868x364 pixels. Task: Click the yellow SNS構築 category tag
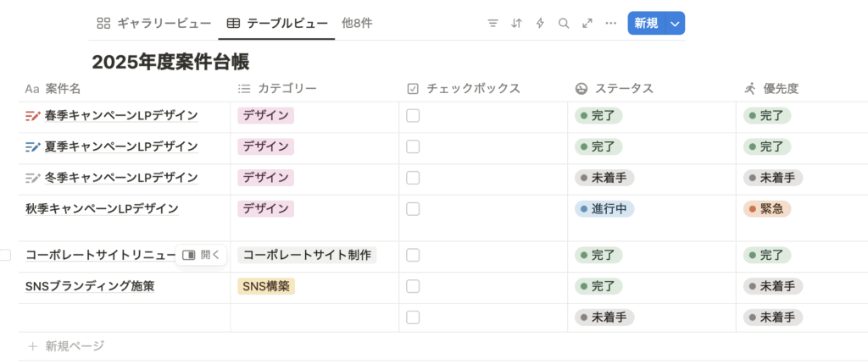click(266, 286)
